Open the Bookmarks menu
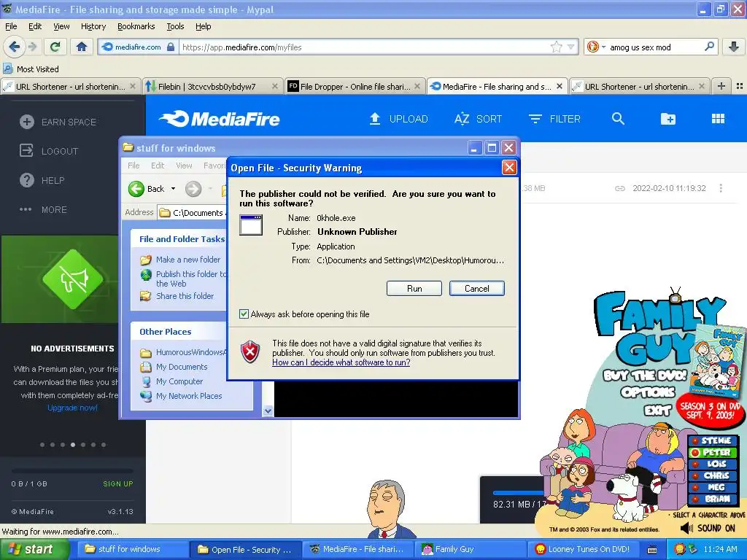747x560 pixels. 136,26
